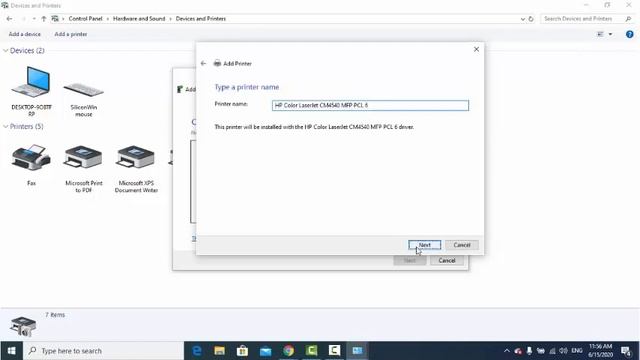Click Add a printer in toolbar
Viewport: 640px width, 360px height.
tap(71, 34)
